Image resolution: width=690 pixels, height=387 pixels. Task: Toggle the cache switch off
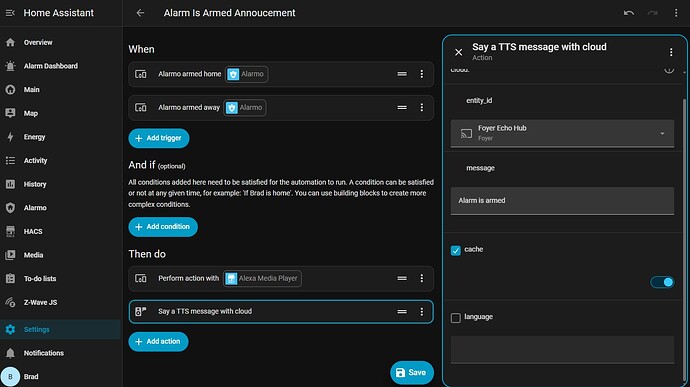pyautogui.click(x=662, y=282)
